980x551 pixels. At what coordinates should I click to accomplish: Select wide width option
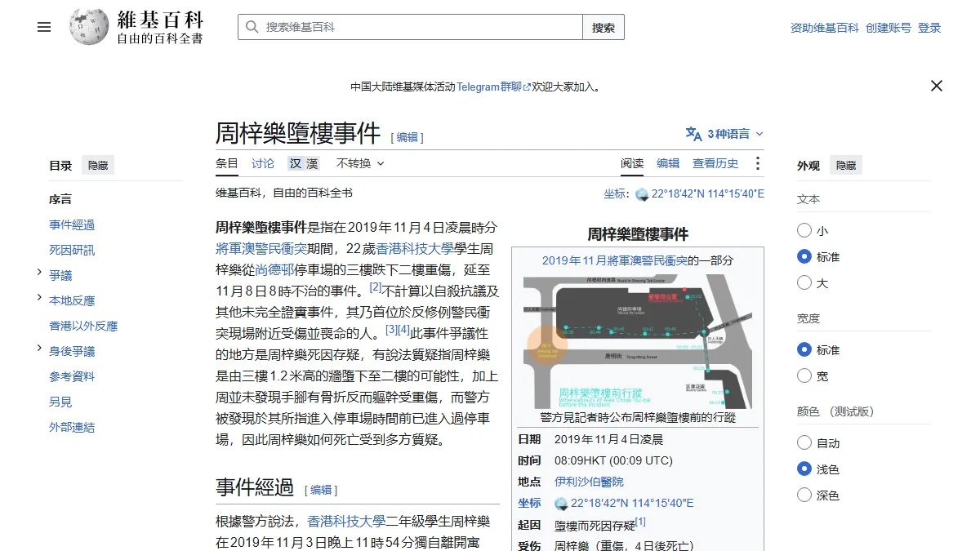pyautogui.click(x=804, y=376)
